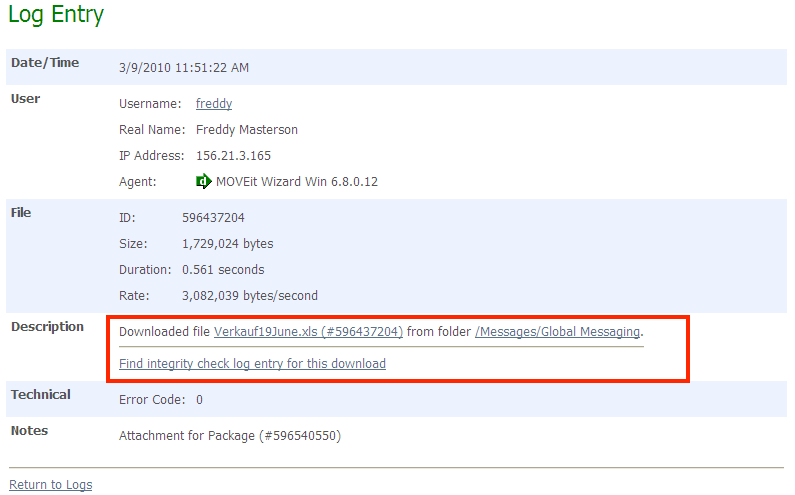Select the real name Freddy Masterson
This screenshot has width=795, height=495.
pos(247,130)
